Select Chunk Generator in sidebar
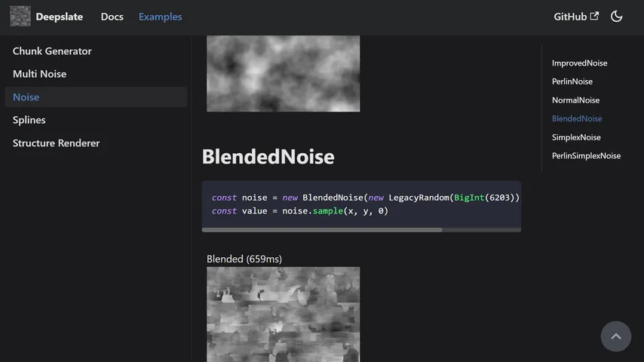This screenshot has width=644, height=362. pos(52,51)
